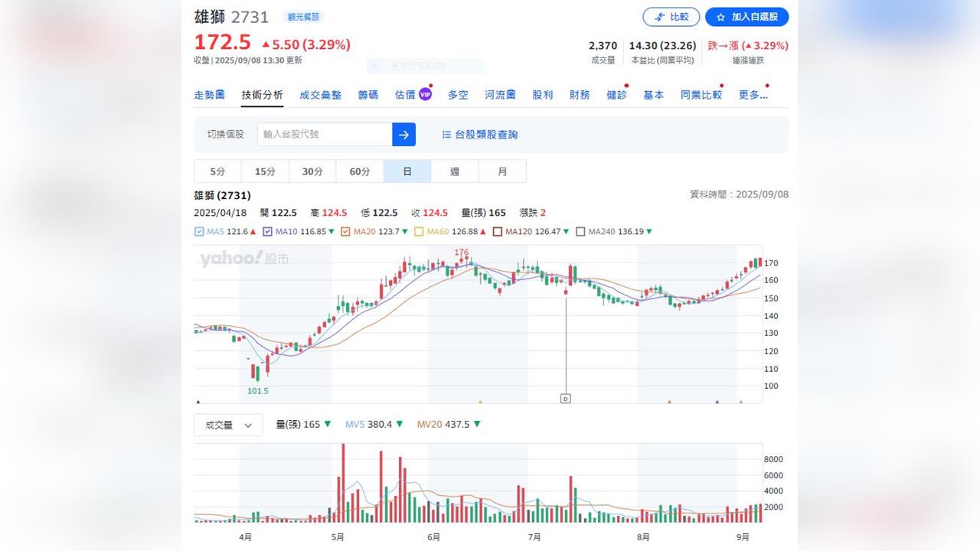The image size is (980, 551).
Task: Open the 成交彙整 tab
Action: (321, 95)
